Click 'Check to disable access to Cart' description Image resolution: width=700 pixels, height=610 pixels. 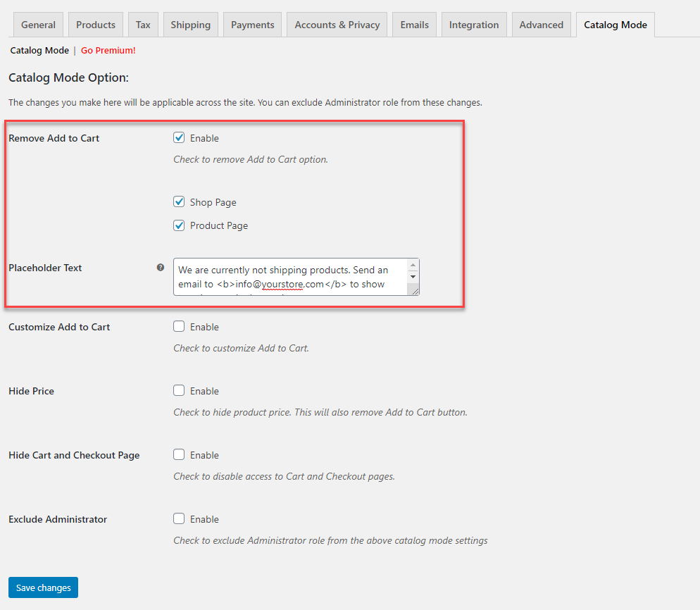pos(284,476)
